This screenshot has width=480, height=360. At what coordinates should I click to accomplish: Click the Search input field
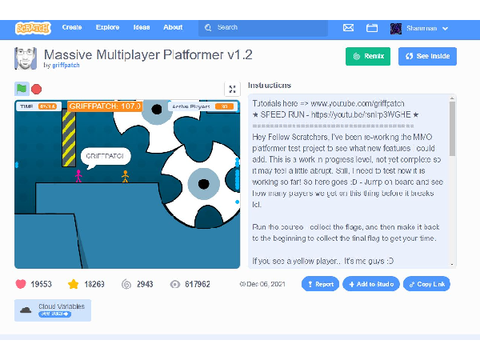263,28
